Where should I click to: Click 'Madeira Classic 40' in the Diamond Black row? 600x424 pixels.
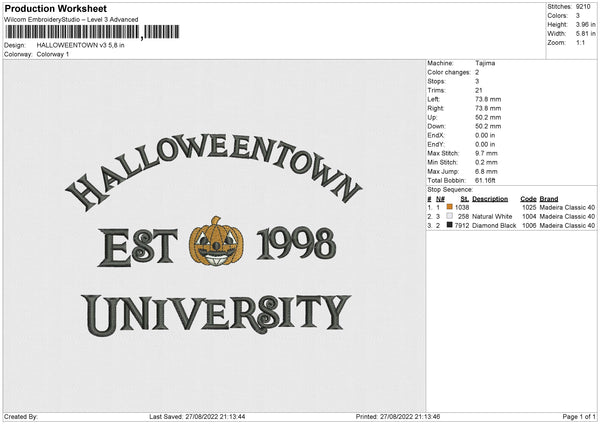pyautogui.click(x=567, y=226)
